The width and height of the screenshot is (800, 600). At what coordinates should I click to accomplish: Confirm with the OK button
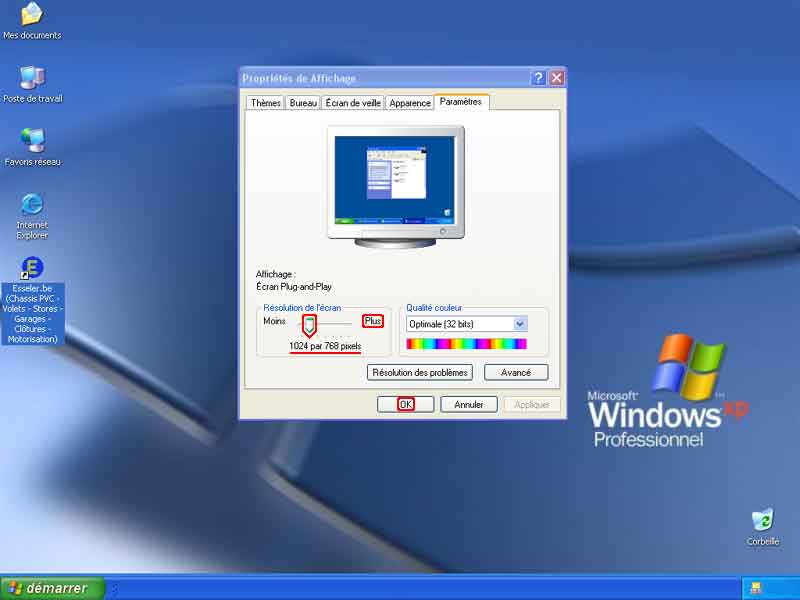(x=406, y=404)
